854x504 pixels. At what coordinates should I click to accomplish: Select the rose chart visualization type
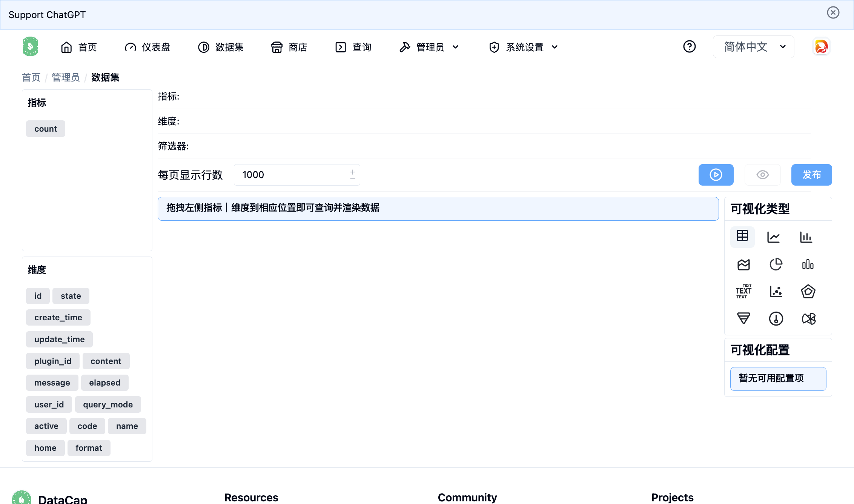tap(809, 319)
